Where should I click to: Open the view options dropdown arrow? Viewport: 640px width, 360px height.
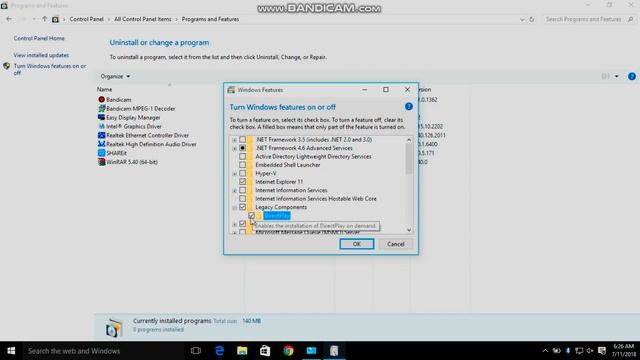pyautogui.click(x=617, y=76)
